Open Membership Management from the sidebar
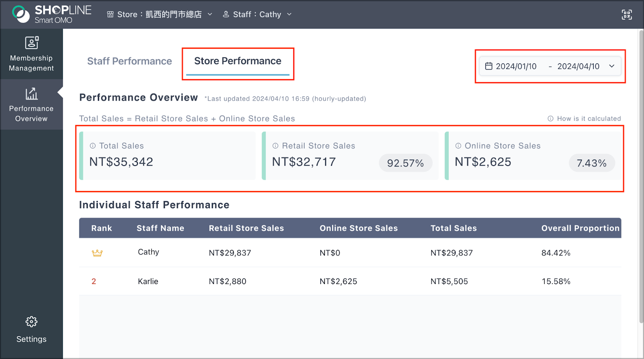 pos(31,54)
